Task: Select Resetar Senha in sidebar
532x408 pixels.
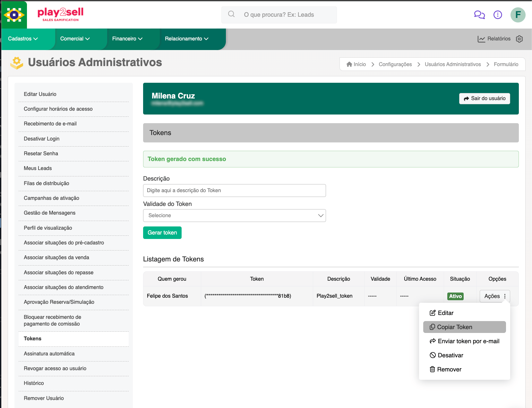Action: pyautogui.click(x=73, y=154)
